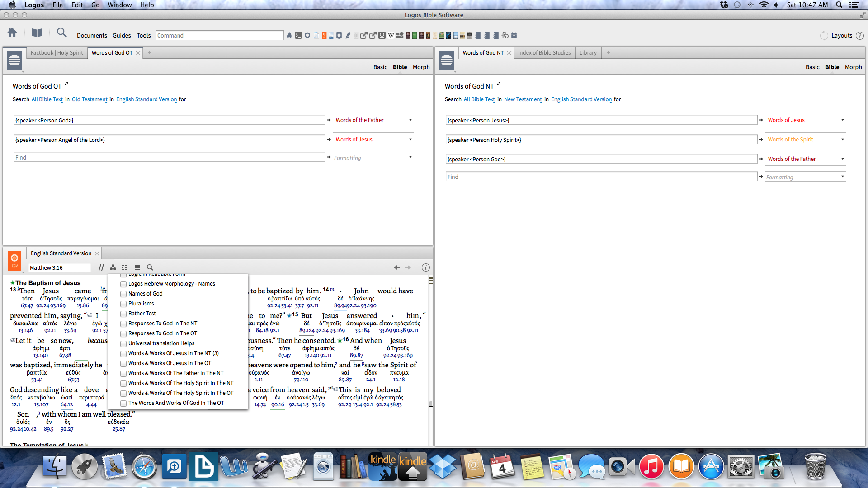Click the empty Find field in NT panel
The image size is (868, 488).
[601, 177]
